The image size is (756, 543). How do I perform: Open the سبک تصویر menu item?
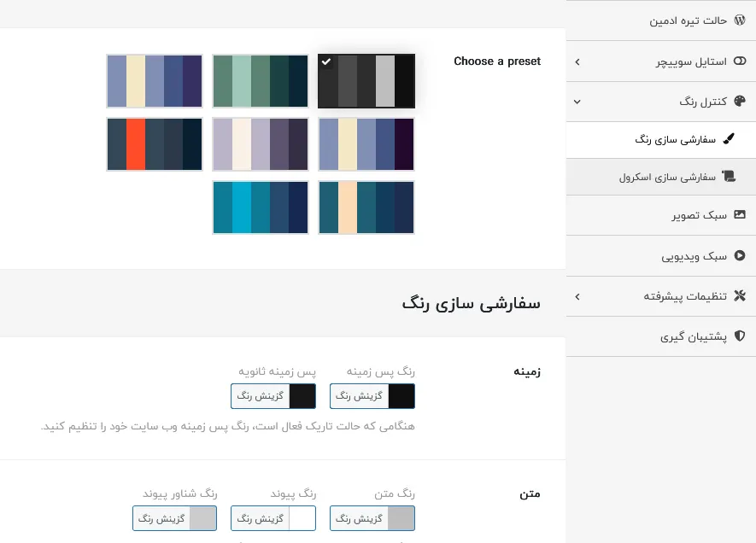point(661,215)
